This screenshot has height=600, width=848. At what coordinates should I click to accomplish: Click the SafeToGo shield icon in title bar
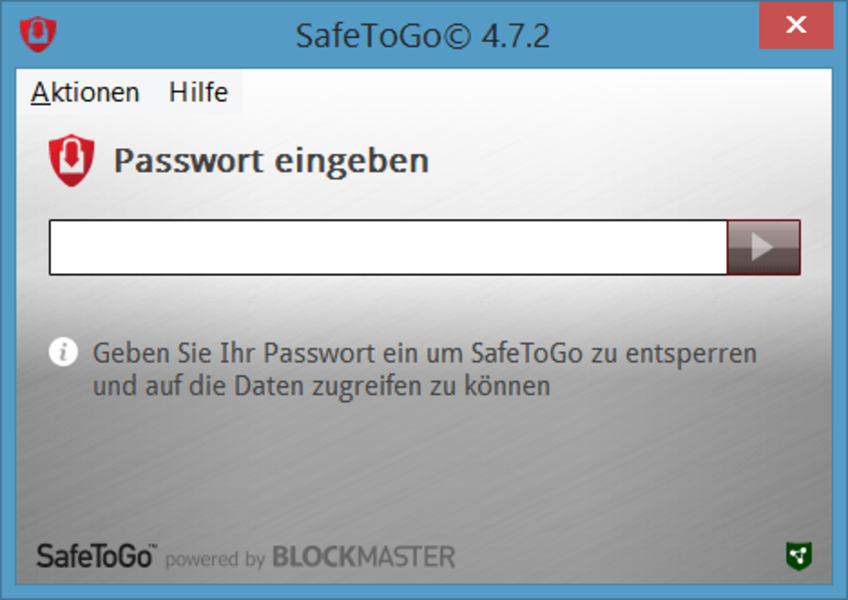click(x=38, y=33)
